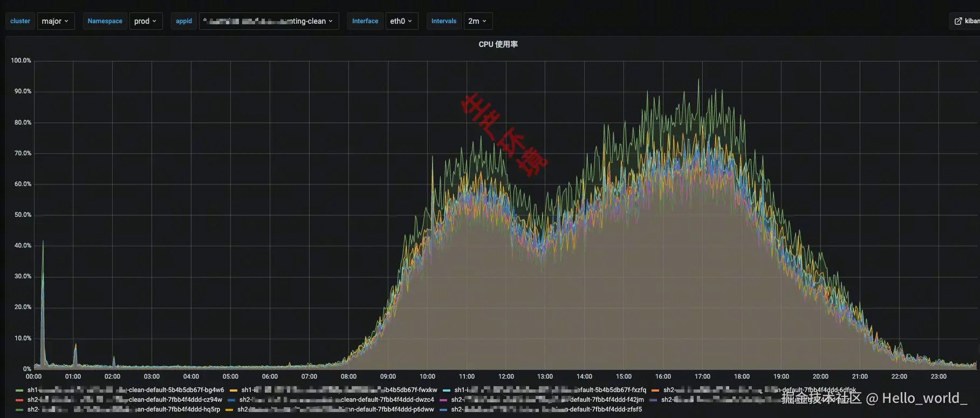Open the CPU 使用率 panel title menu
The width and height of the screenshot is (980, 418).
click(498, 44)
